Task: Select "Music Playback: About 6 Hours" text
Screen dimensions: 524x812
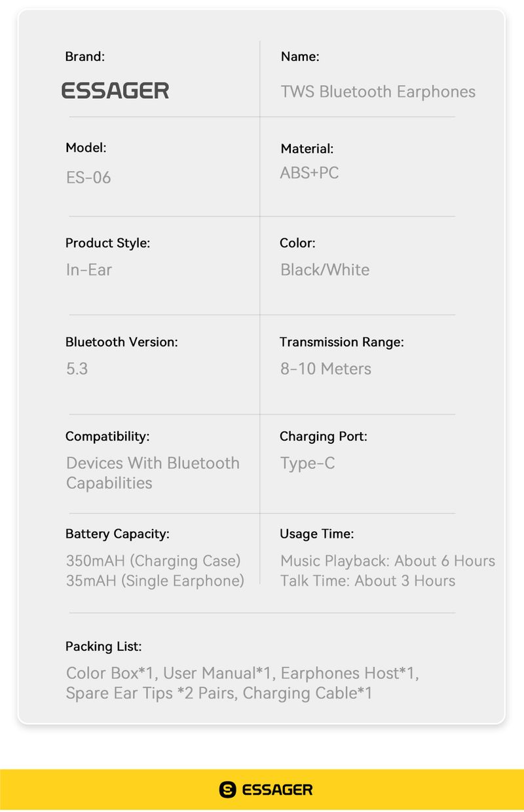Action: (388, 561)
